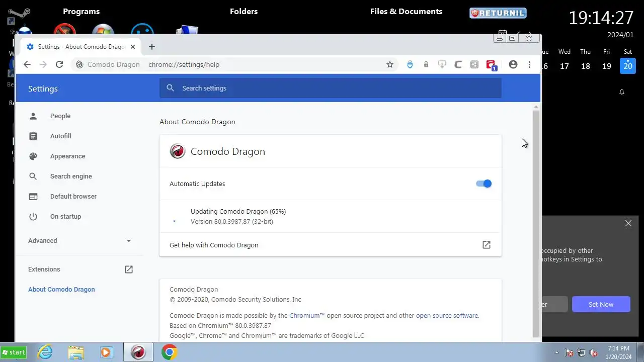Open the user profile avatar
644x362 pixels.
(x=513, y=64)
